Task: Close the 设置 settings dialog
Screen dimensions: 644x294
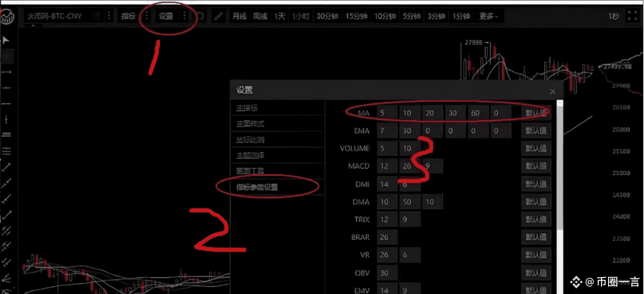Action: [552, 92]
